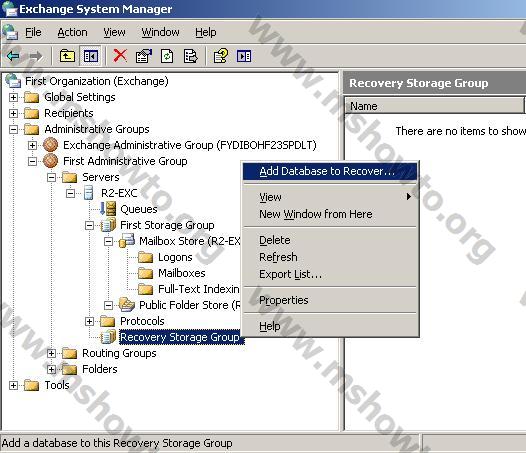
Task: Choose Export List in the context menu
Action: (x=330, y=274)
